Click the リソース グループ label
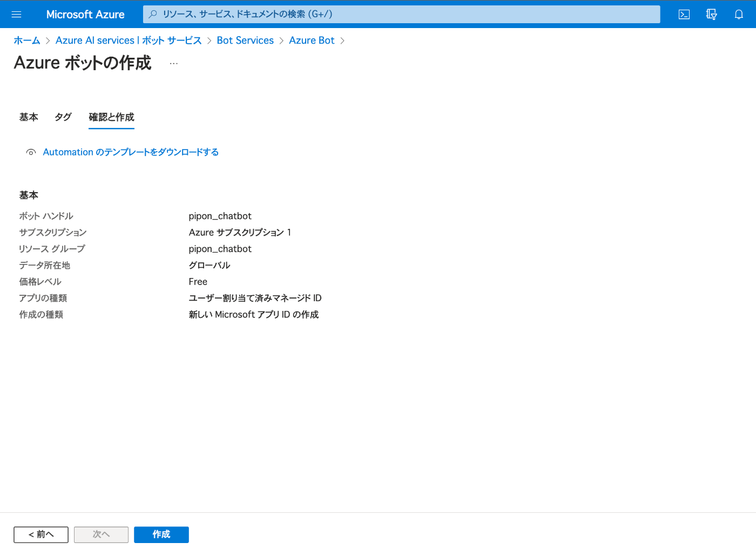This screenshot has width=756, height=556. 52,249
